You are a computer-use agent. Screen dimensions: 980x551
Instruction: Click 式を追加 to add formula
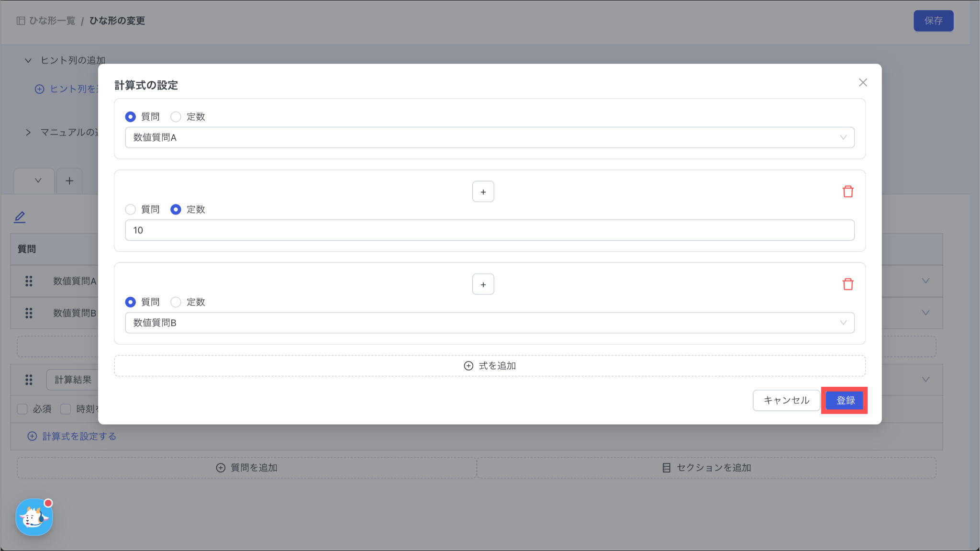click(490, 366)
